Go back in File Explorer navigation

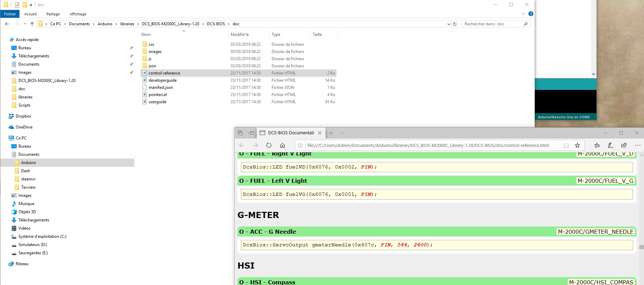[x=7, y=24]
